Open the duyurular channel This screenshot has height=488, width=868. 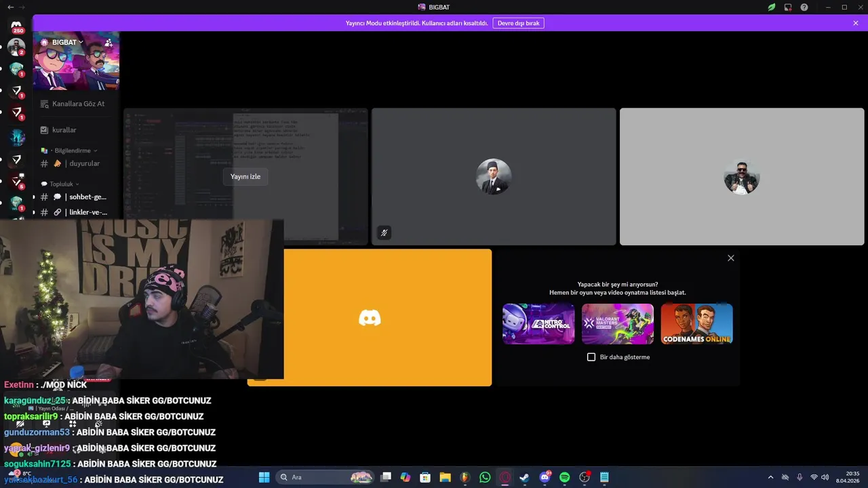click(x=72, y=163)
